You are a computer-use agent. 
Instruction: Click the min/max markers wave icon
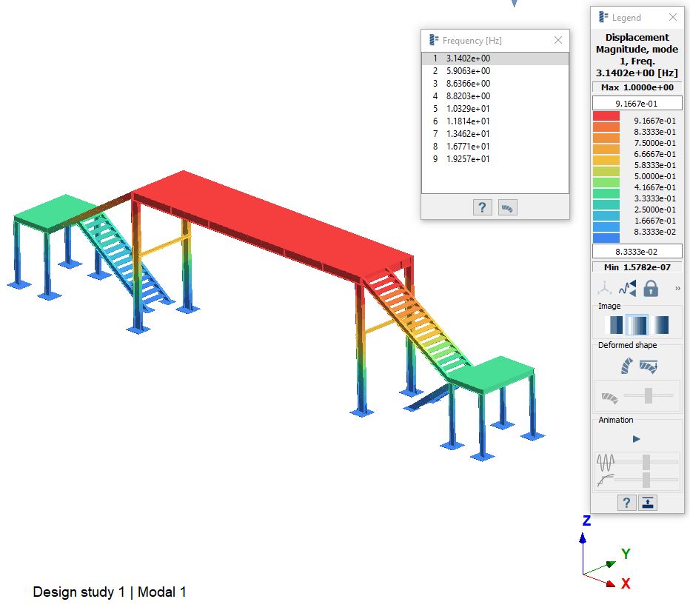628,288
